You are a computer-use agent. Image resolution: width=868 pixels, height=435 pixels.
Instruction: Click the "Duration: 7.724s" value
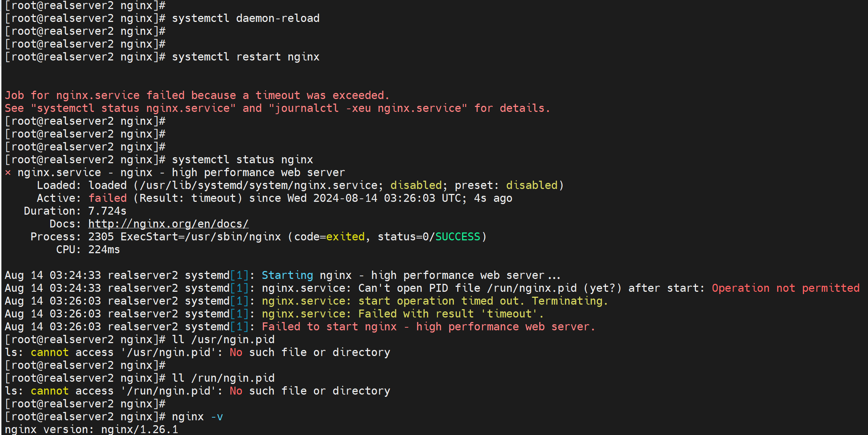(x=107, y=211)
